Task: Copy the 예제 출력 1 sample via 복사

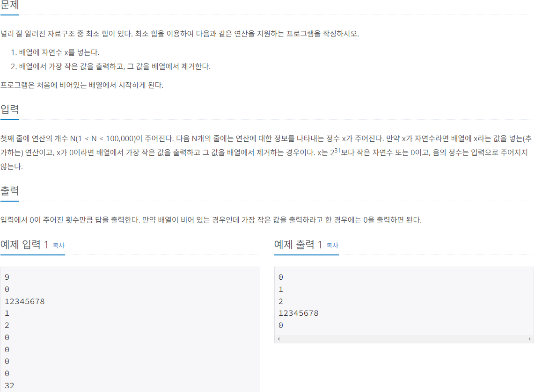Action: [x=332, y=246]
